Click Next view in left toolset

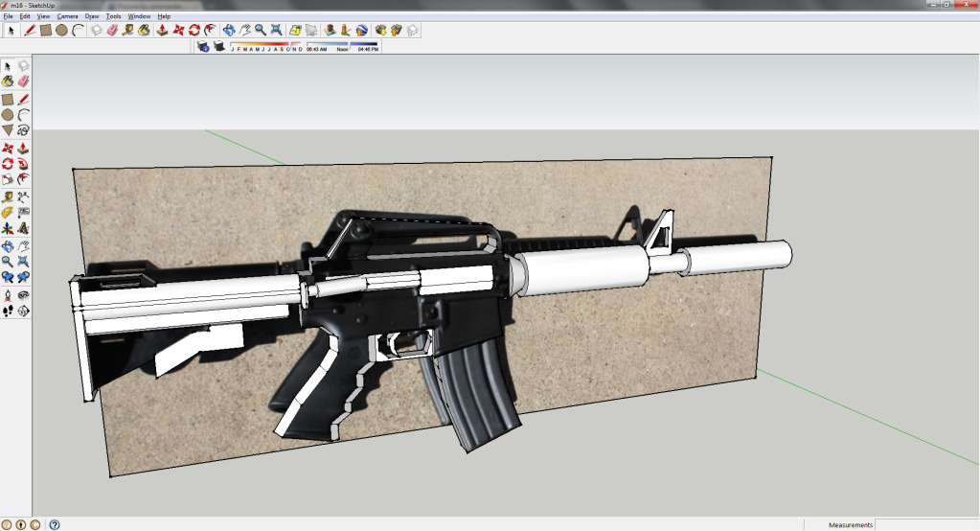pos(23,278)
